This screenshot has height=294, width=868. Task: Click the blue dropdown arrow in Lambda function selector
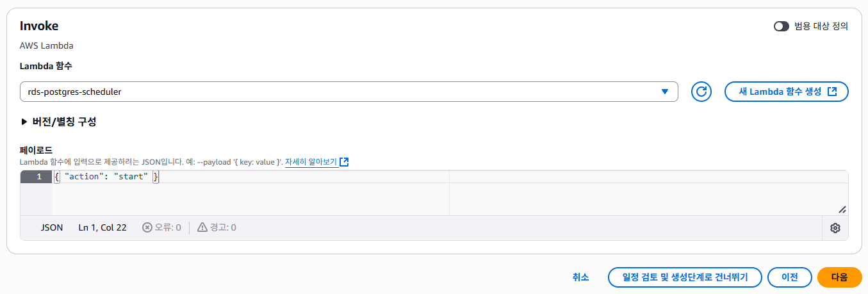(665, 92)
